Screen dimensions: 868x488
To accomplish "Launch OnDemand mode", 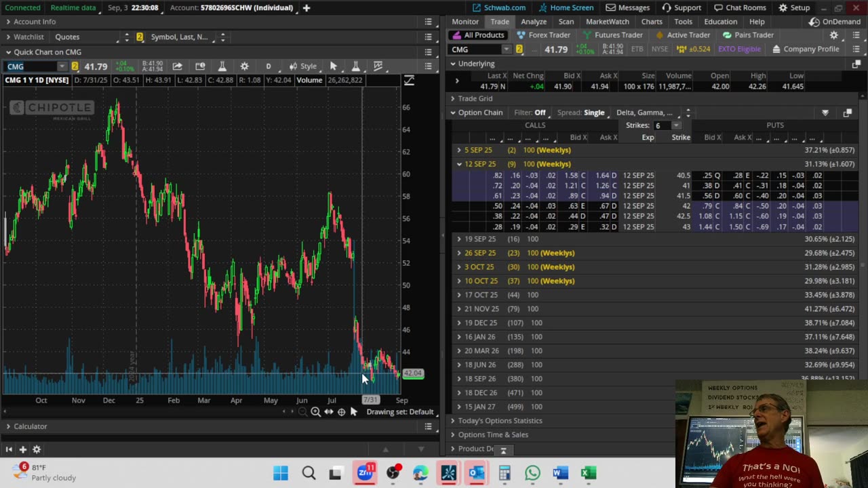I will pyautogui.click(x=835, y=22).
